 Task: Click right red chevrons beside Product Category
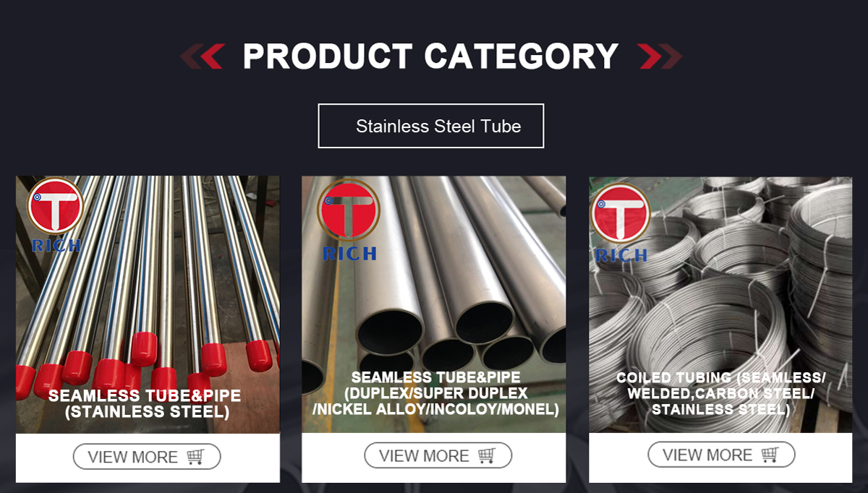coord(660,56)
